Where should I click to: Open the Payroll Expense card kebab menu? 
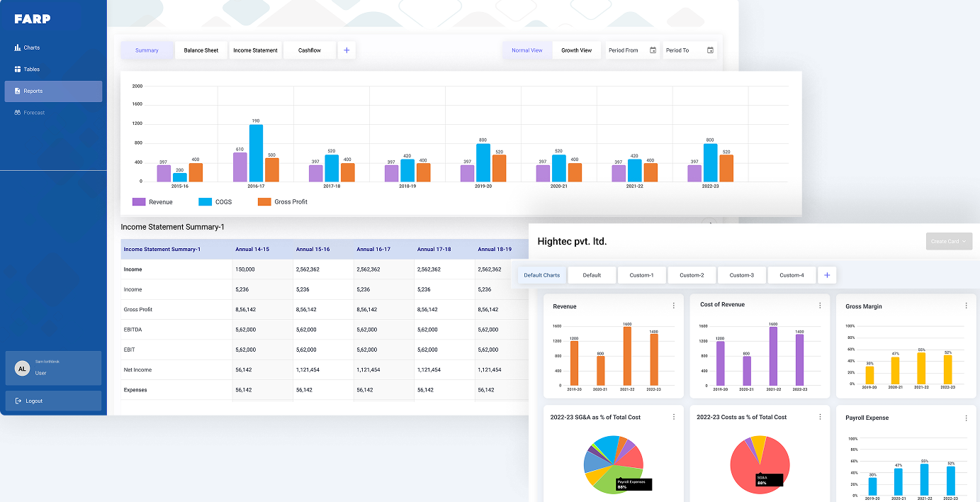(x=965, y=418)
